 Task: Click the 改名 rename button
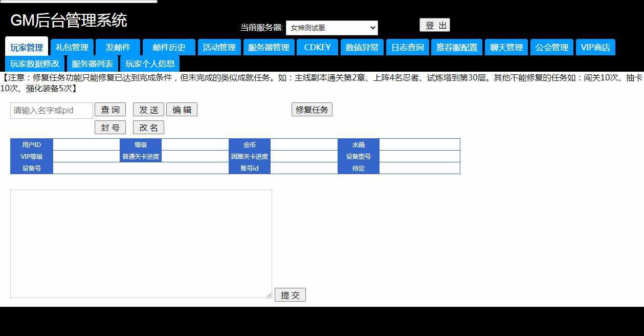point(148,128)
